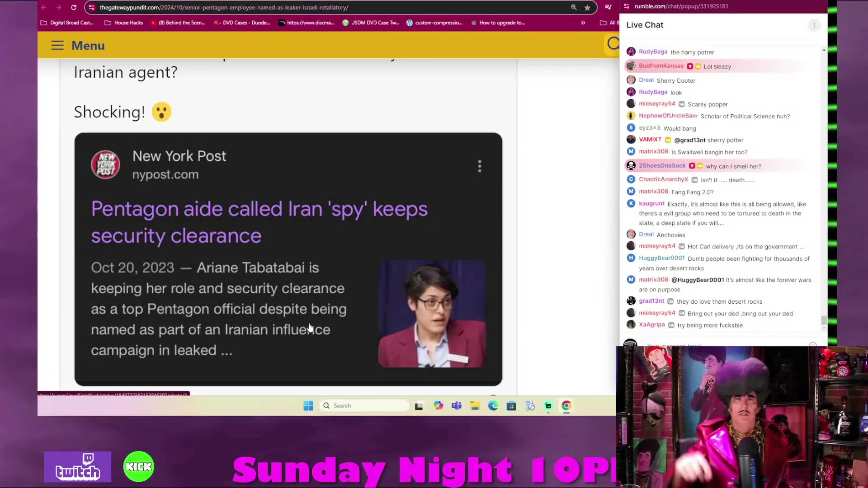Bookmark the page with the star icon

pos(588,7)
